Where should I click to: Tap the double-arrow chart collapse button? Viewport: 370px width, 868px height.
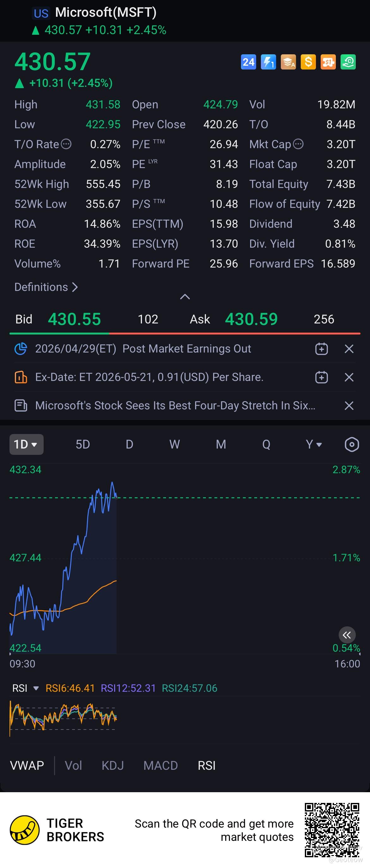pyautogui.click(x=347, y=635)
